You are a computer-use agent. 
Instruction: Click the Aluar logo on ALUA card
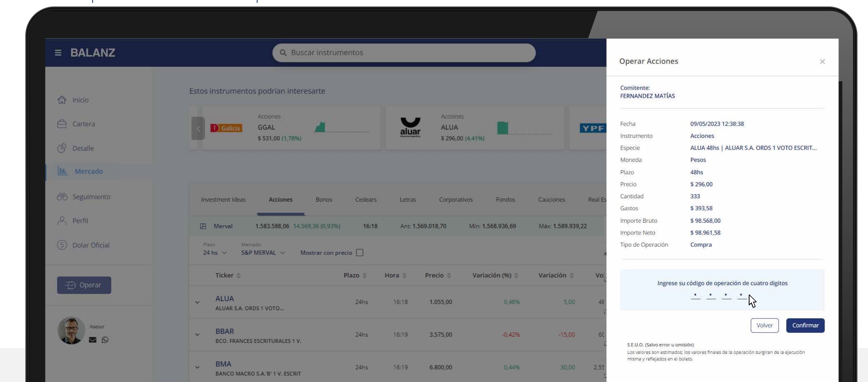(410, 127)
